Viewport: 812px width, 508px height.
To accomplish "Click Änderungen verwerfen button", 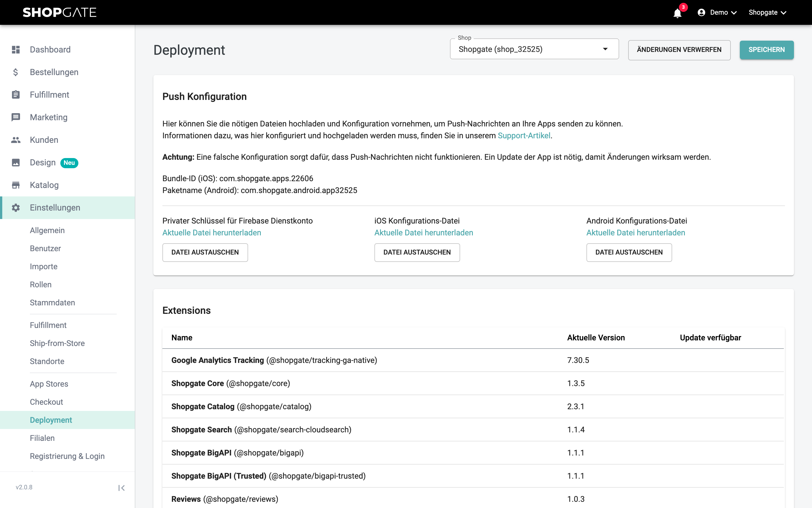I will coord(679,50).
